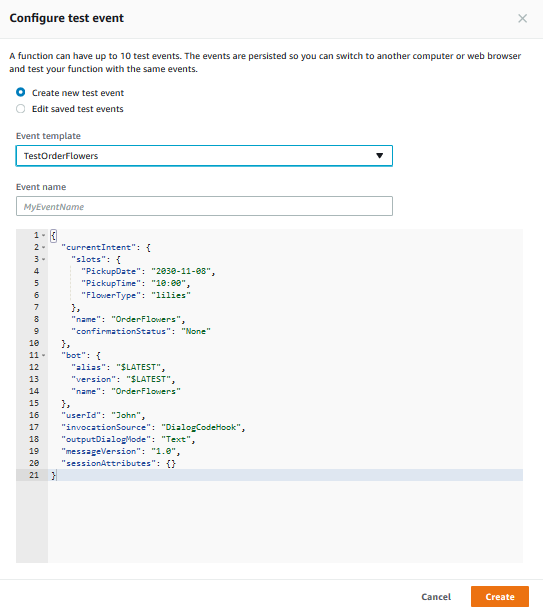Click the "John" userId value
This screenshot has height=614, width=543.
126,415
